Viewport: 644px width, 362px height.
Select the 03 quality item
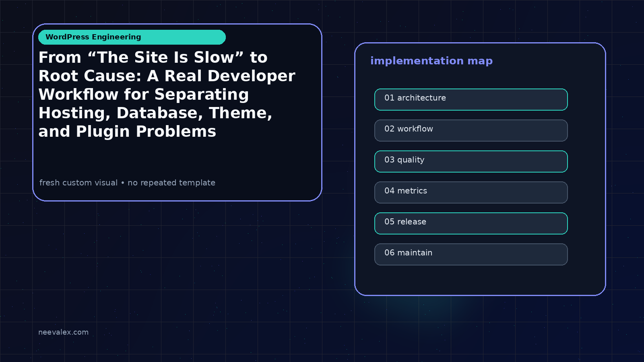471,161
